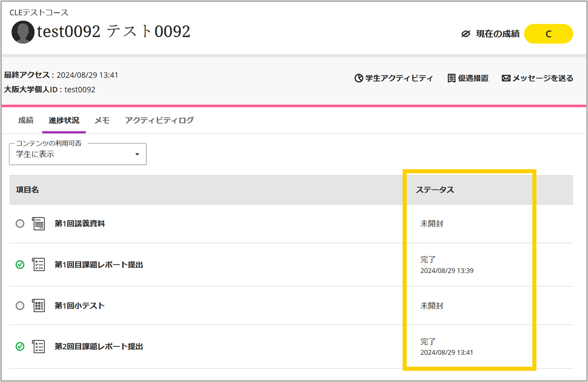Click grey status circle for 第1回小テスト
The height and width of the screenshot is (382, 588).
pos(20,306)
